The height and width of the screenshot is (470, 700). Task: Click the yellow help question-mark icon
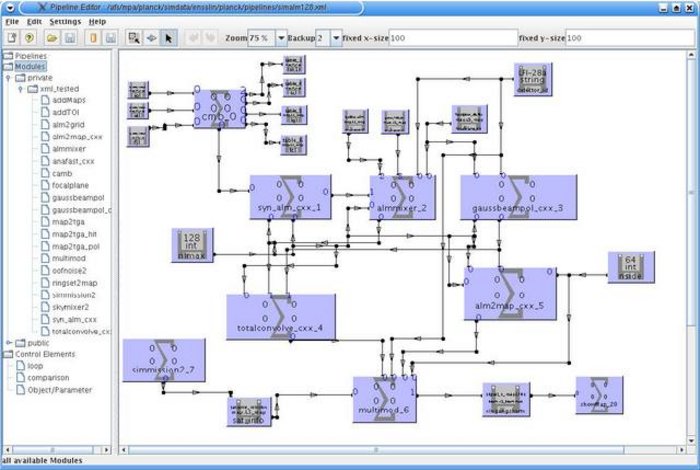pyautogui.click(x=29, y=38)
